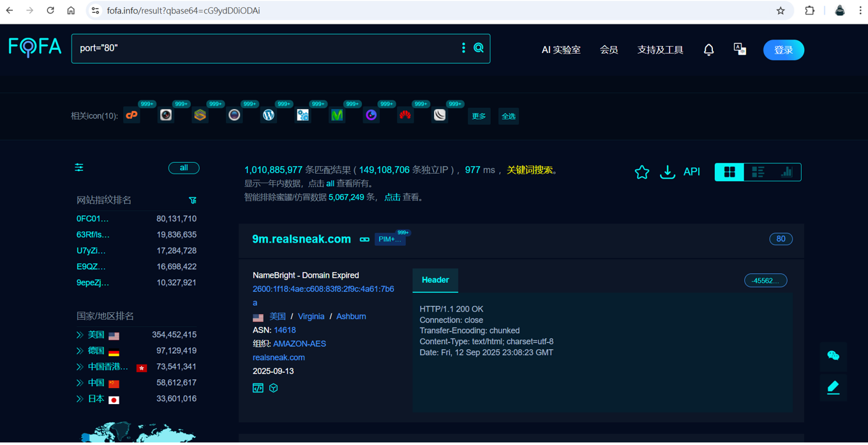
Task: Click fingerprint 0FC01… entry
Action: 93,219
